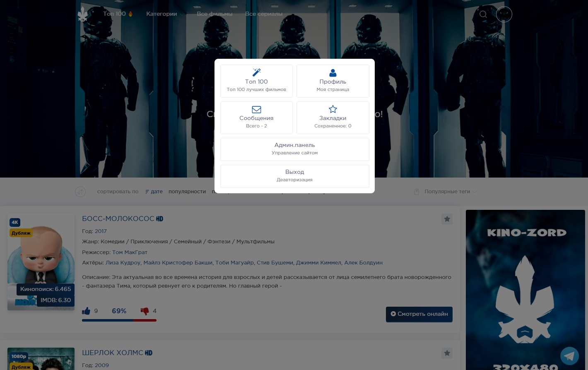The height and width of the screenshot is (370, 588).
Task: Click year 2009 link
Action: pyautogui.click(x=102, y=365)
